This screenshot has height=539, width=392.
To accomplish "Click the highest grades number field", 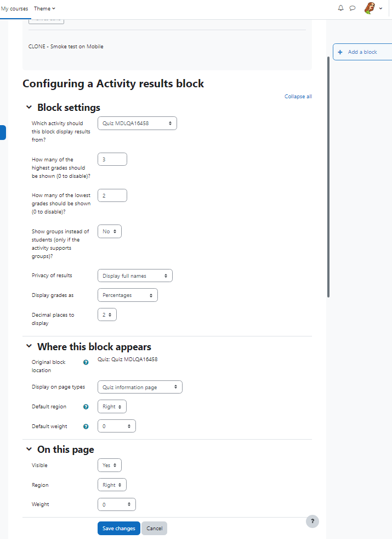I will [x=112, y=160].
